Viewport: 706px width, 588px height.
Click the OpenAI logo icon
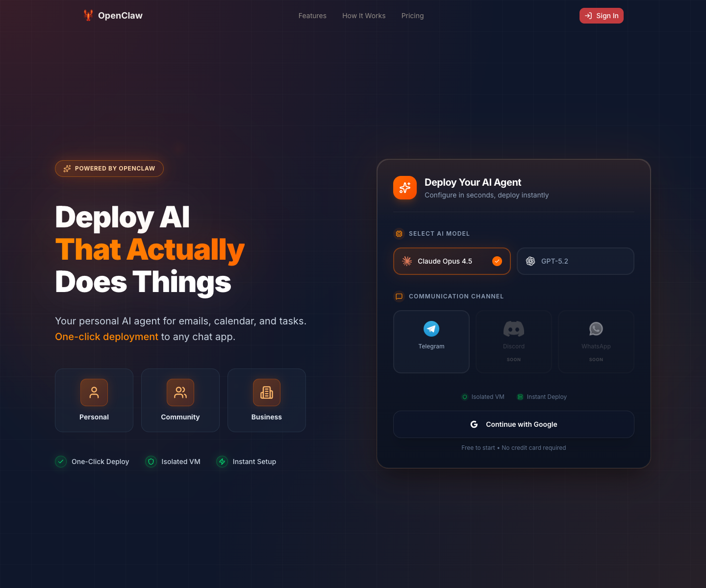[x=530, y=261]
